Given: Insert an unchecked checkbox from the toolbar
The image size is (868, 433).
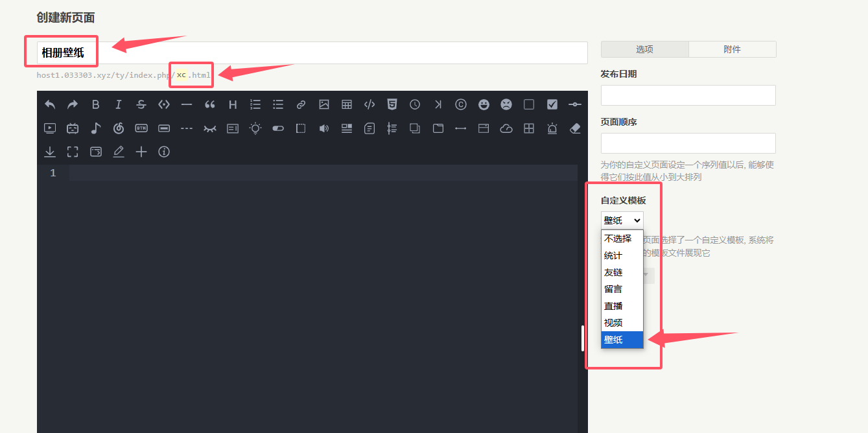Looking at the screenshot, I should point(528,104).
